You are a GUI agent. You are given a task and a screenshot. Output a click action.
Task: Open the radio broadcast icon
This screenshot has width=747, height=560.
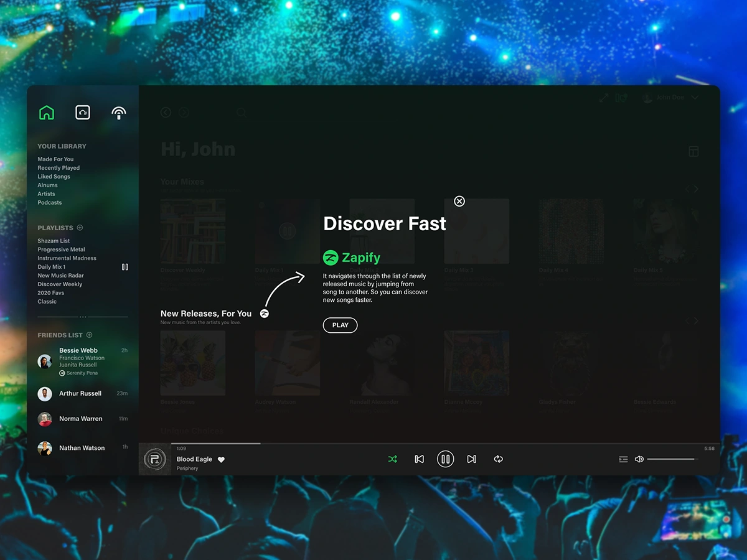[x=119, y=113]
